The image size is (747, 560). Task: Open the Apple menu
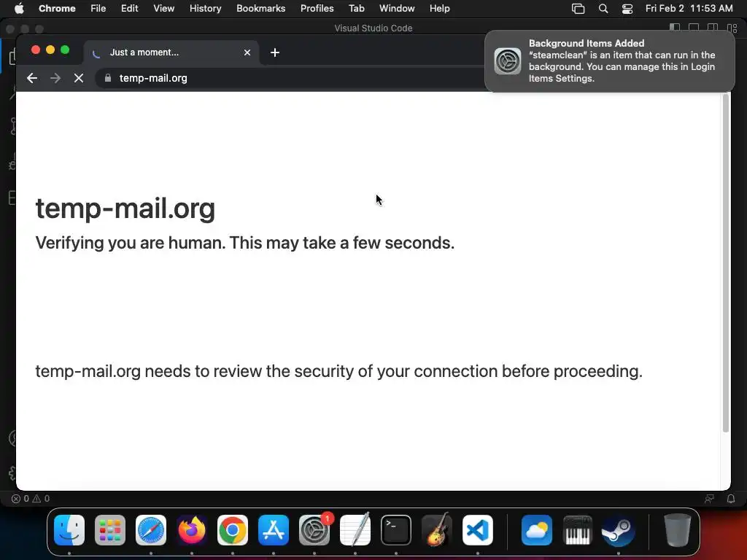coord(19,8)
